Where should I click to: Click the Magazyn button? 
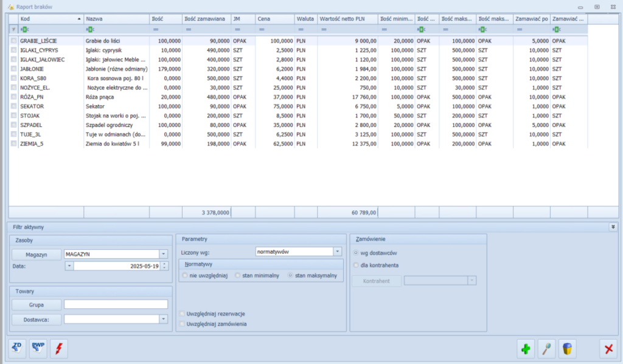(36, 255)
